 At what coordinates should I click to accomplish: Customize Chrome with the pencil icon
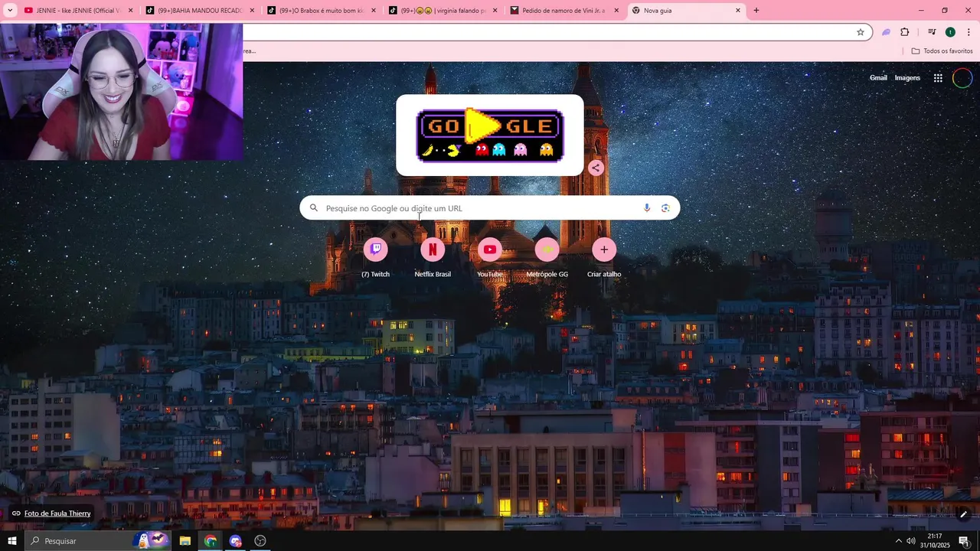point(963,514)
